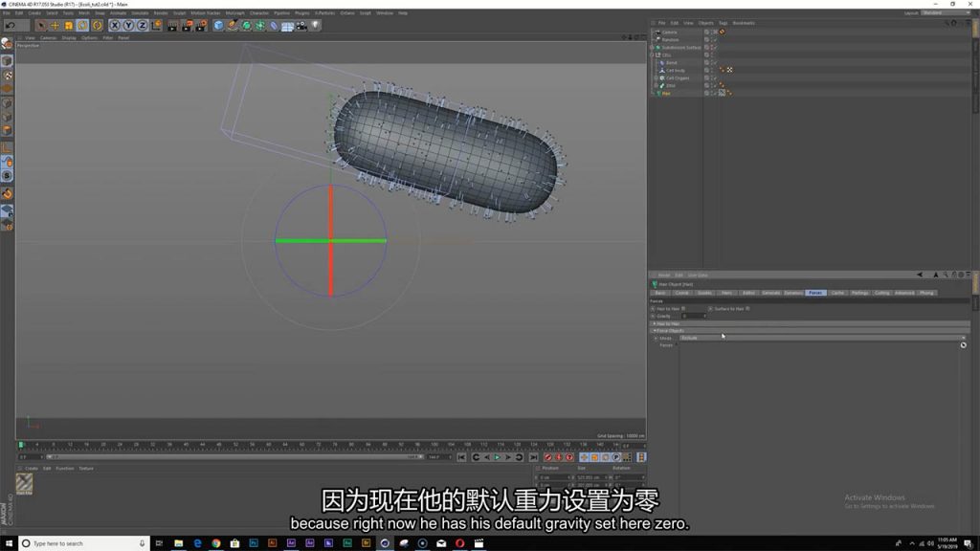The image size is (980, 551).
Task: Open the spline pen tool icon
Action: click(x=232, y=26)
